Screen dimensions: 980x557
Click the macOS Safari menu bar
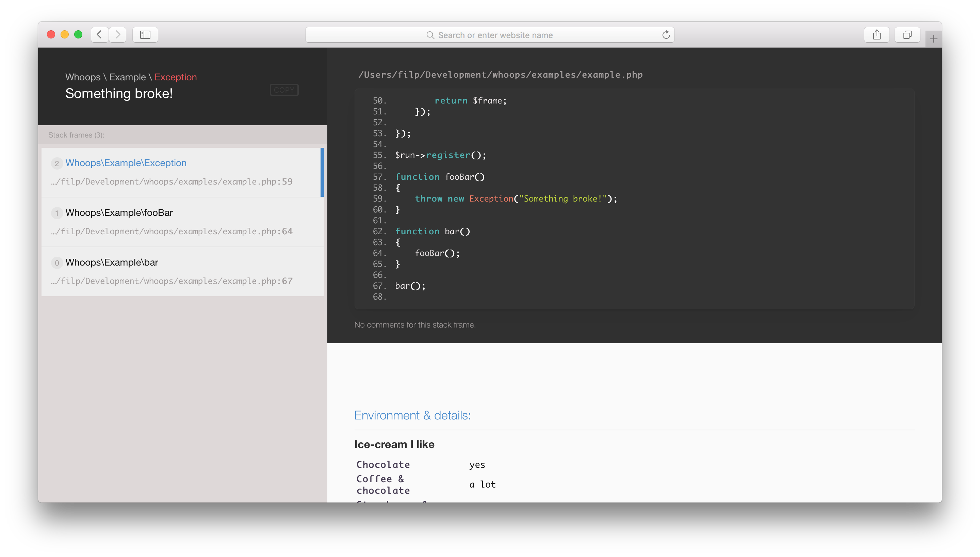490,34
